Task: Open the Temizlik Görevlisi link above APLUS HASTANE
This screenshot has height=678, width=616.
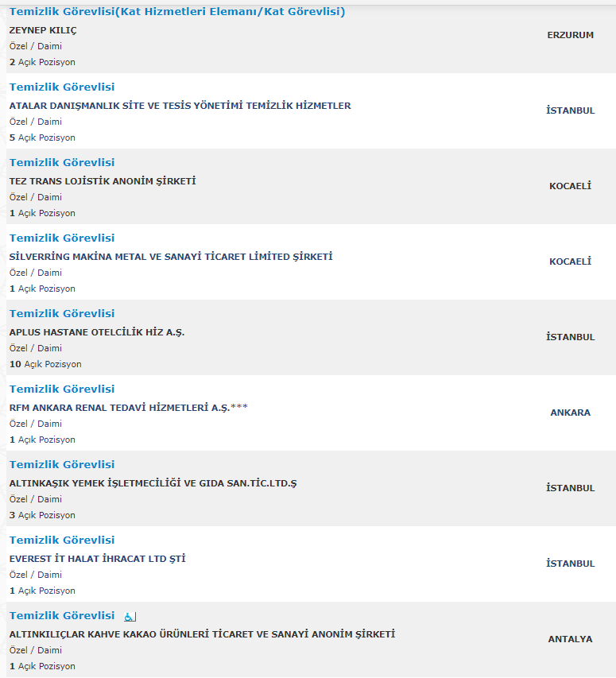Action: 62,313
